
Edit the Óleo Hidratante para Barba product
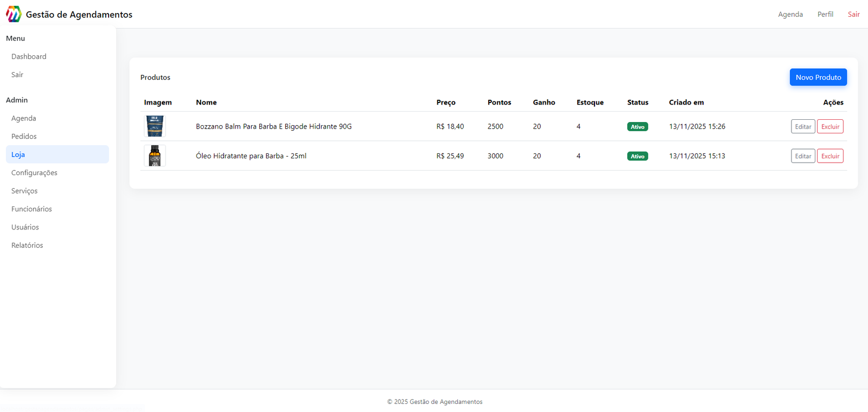pos(802,156)
